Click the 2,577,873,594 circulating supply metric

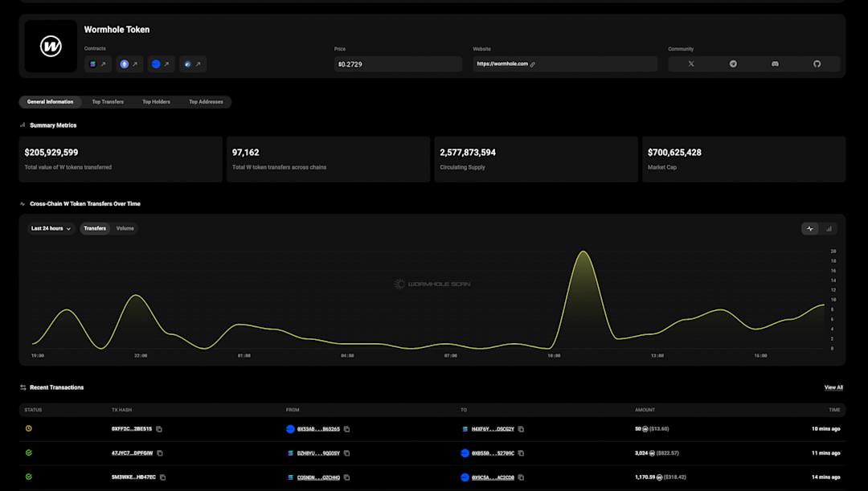536,159
